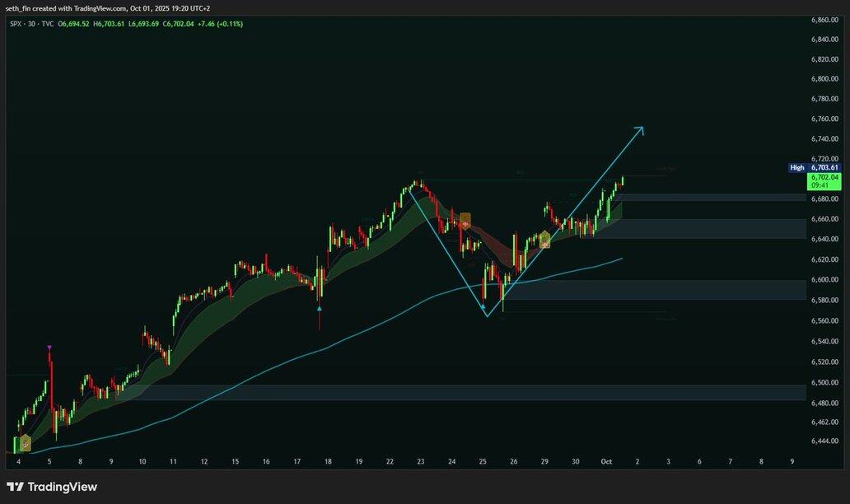Image resolution: width=850 pixels, height=504 pixels.
Task: Click the cyan up-arrow signal near the 18th
Action: pyautogui.click(x=319, y=308)
